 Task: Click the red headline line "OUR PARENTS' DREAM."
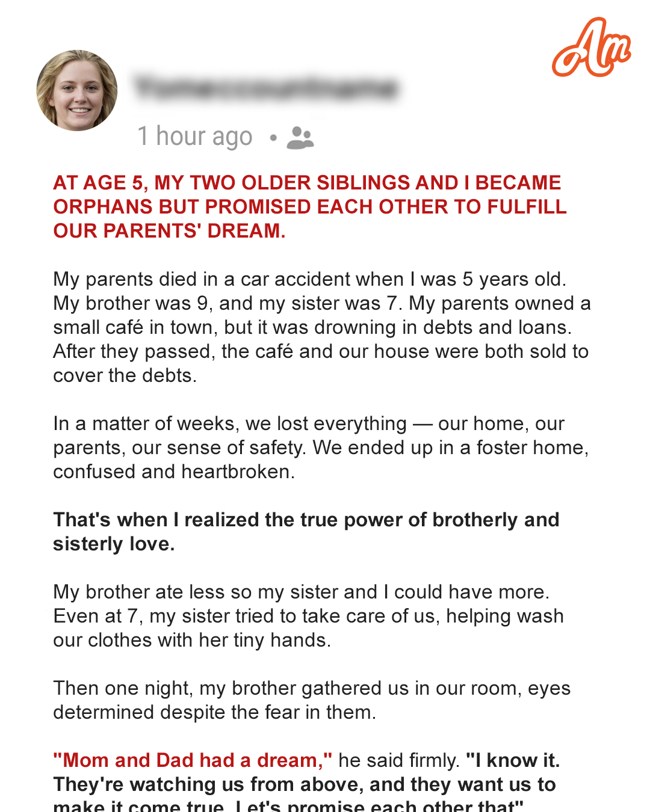tap(169, 231)
